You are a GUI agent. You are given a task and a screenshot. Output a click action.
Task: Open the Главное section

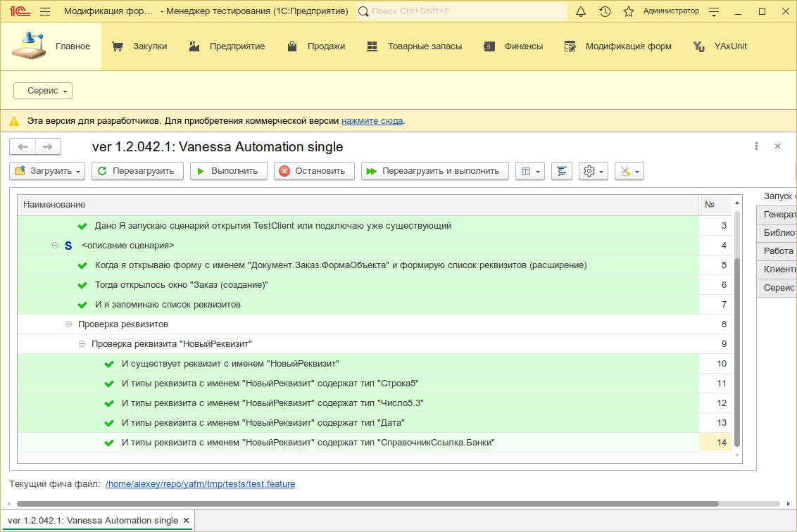[51, 46]
